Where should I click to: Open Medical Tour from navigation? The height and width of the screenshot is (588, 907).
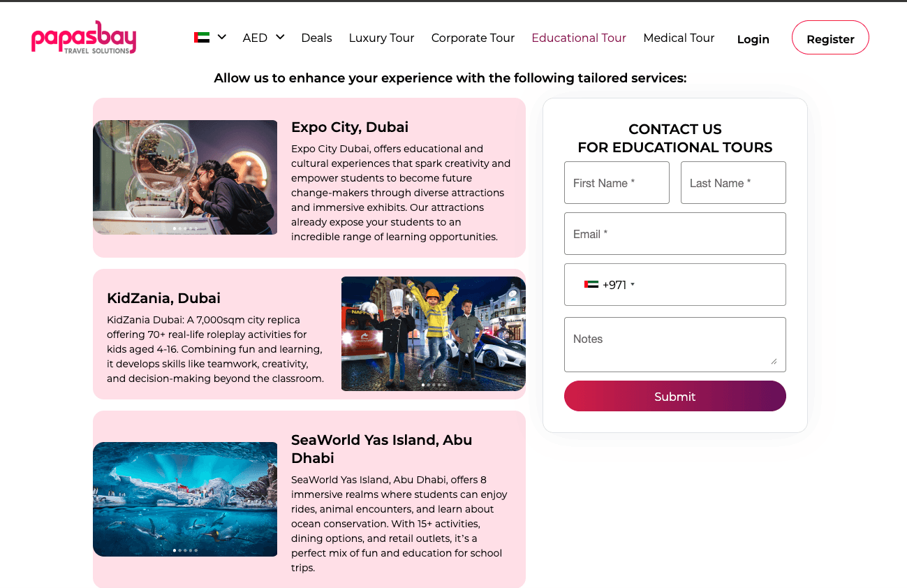pos(679,38)
